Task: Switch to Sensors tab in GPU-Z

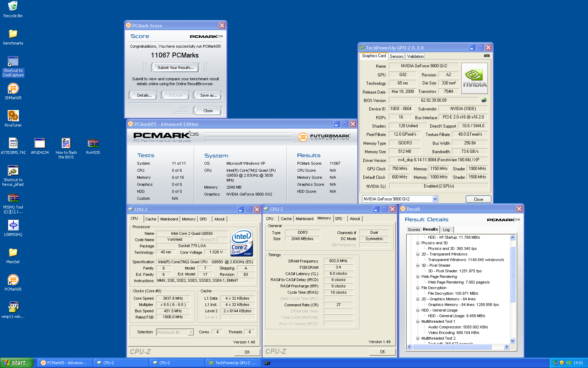Action: point(397,56)
